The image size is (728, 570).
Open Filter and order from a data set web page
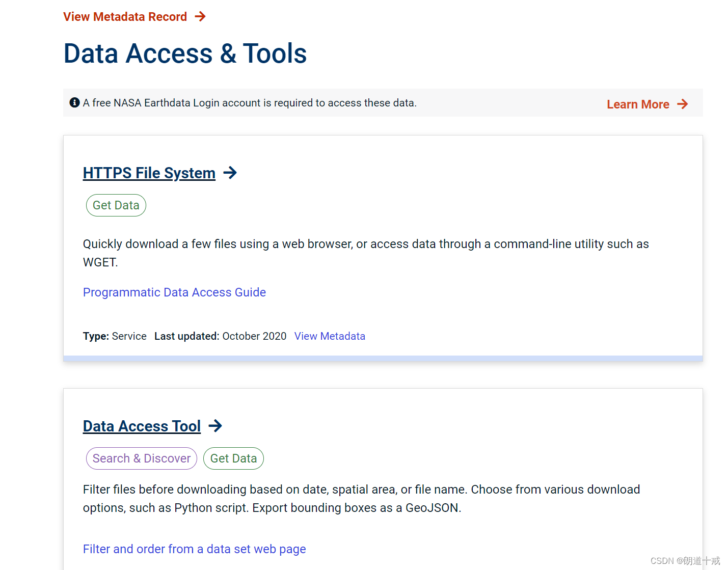[x=195, y=549]
